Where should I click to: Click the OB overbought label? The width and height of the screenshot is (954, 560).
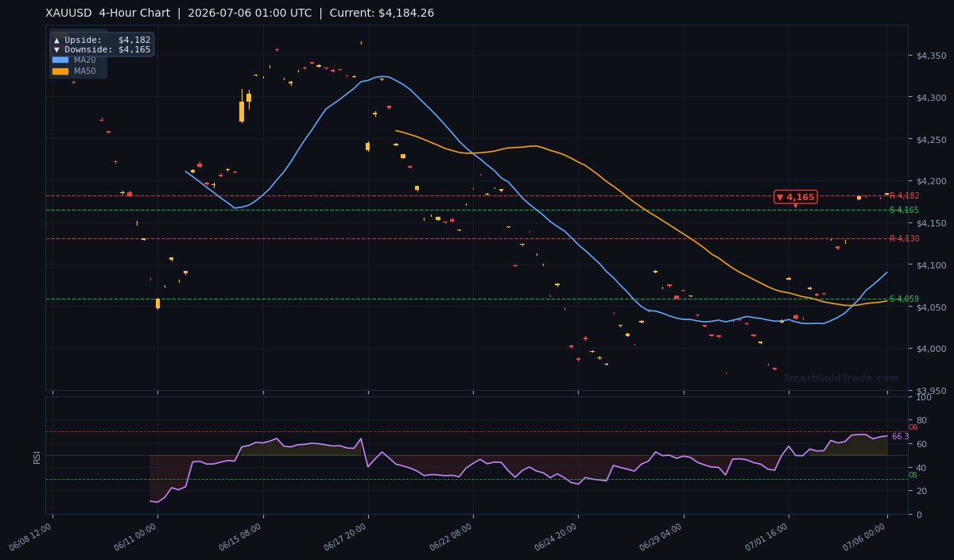point(913,427)
